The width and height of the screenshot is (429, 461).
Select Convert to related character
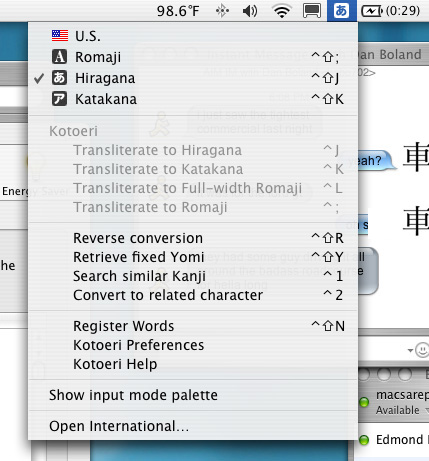tap(193, 295)
